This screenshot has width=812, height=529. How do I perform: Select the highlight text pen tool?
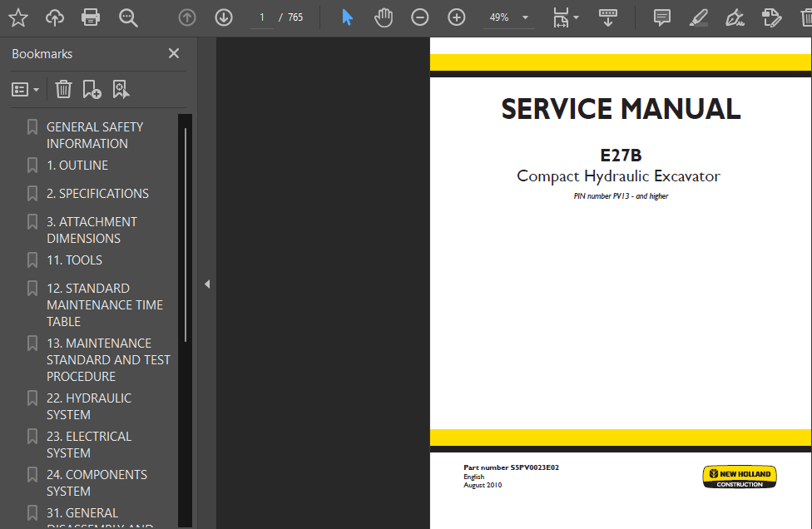699,17
